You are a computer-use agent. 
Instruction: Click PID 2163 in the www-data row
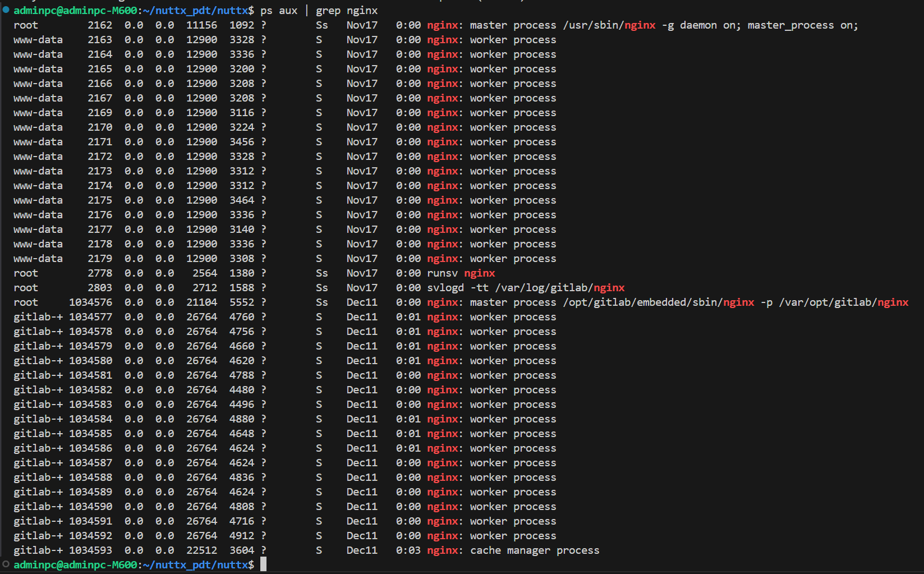point(100,40)
